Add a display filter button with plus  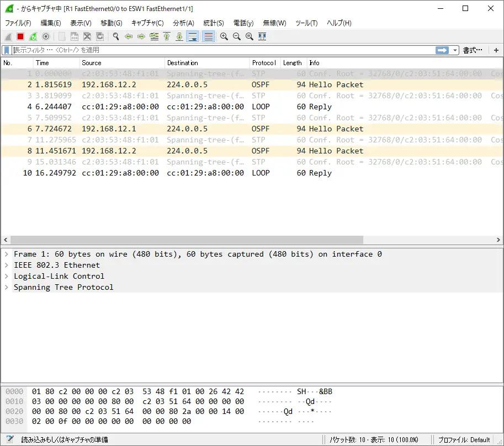[x=496, y=50]
